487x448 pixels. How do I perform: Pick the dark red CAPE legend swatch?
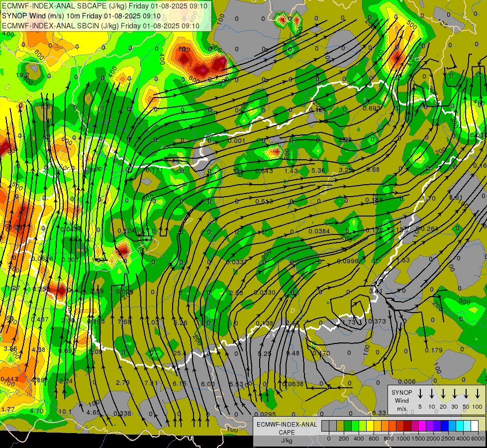point(407,426)
